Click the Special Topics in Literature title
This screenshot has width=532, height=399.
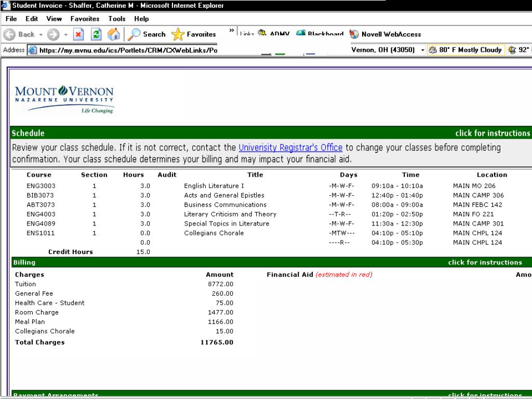pyautogui.click(x=227, y=223)
